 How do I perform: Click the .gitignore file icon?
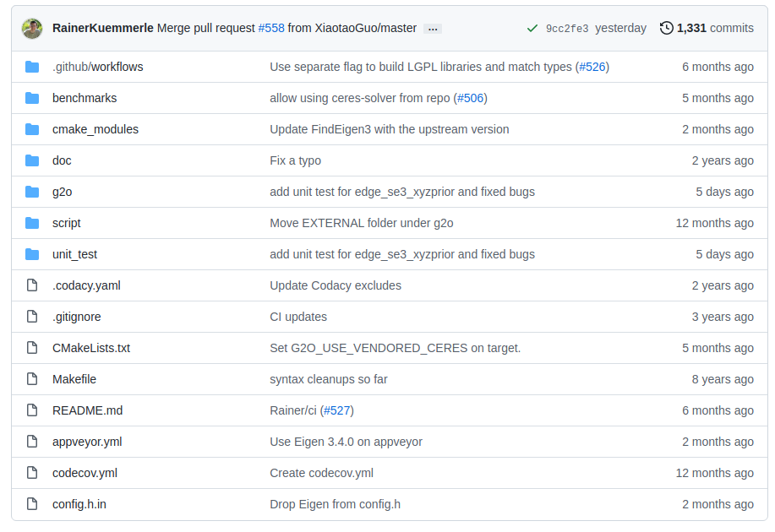click(x=32, y=317)
